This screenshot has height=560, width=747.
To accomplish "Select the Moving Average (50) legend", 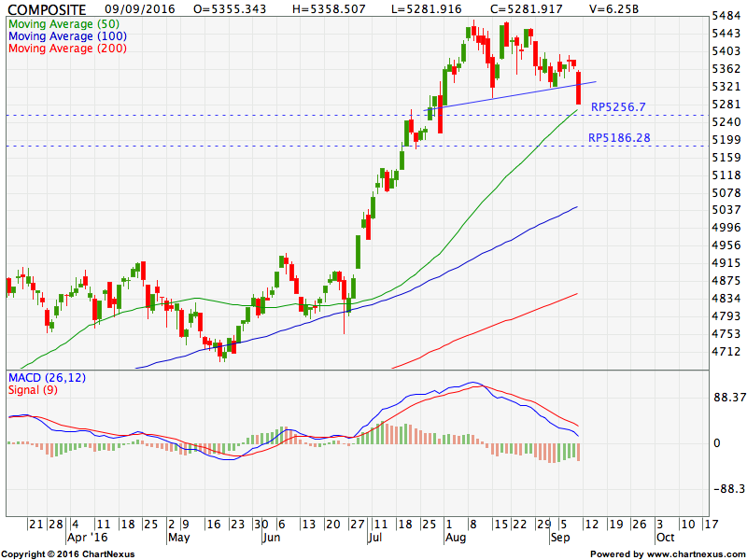I will tap(63, 24).
